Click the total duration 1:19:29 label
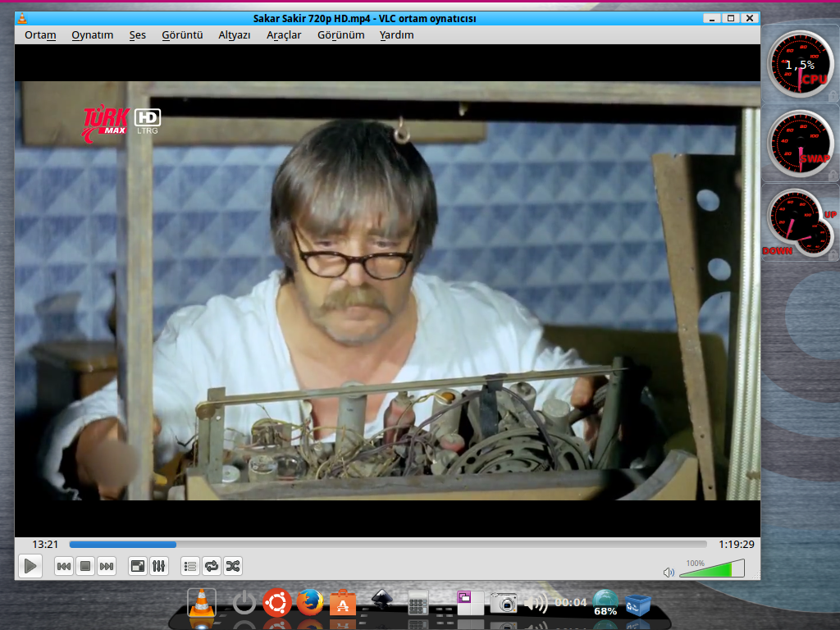 [736, 544]
